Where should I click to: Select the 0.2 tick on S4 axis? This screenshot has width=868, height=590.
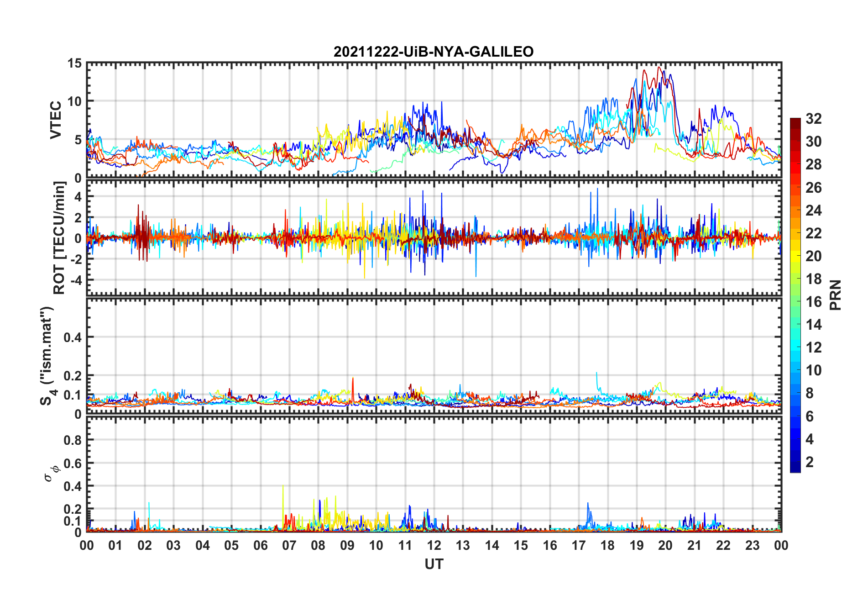tap(73, 376)
